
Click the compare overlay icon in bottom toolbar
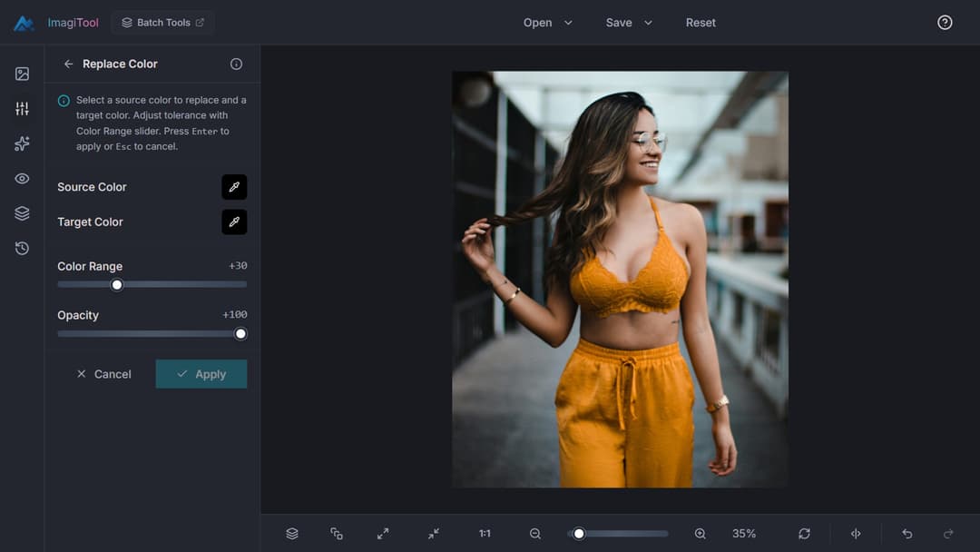pyautogui.click(x=337, y=533)
